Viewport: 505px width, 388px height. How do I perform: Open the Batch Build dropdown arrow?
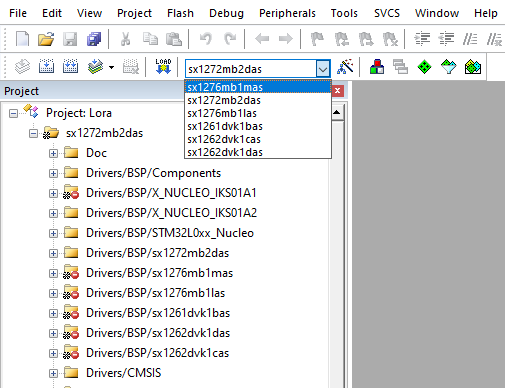pyautogui.click(x=111, y=67)
